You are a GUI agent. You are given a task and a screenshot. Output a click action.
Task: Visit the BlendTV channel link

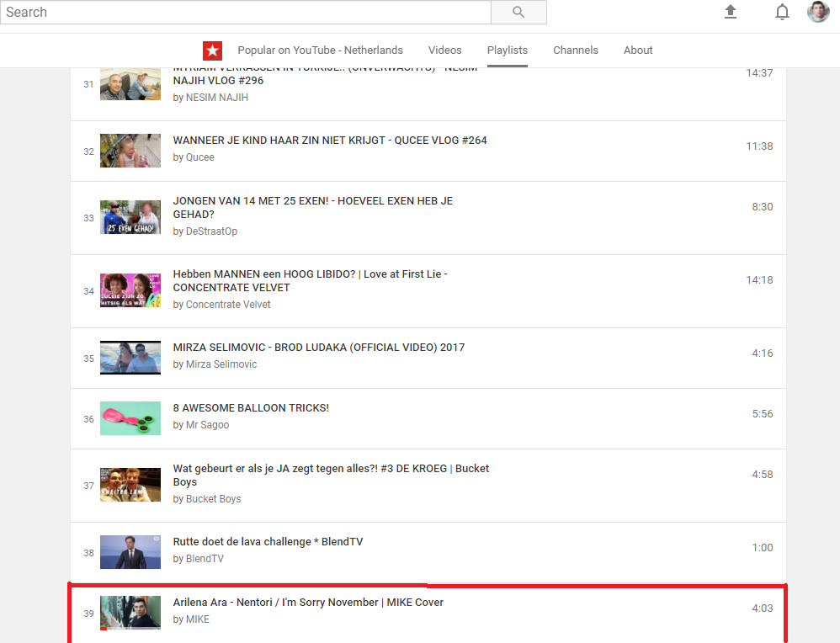click(x=205, y=559)
